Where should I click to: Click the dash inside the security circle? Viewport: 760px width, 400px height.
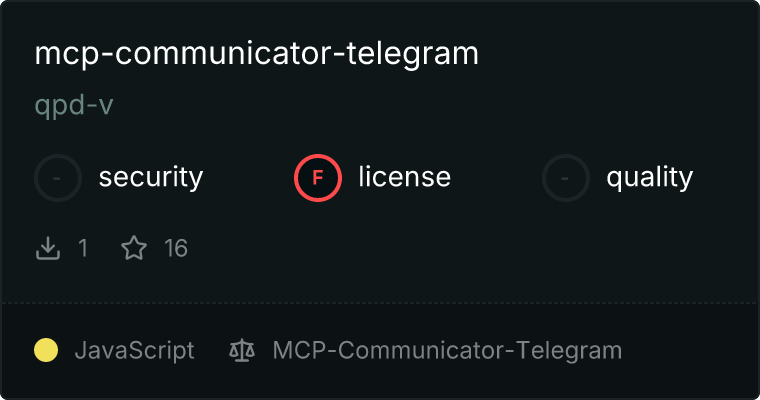57,178
